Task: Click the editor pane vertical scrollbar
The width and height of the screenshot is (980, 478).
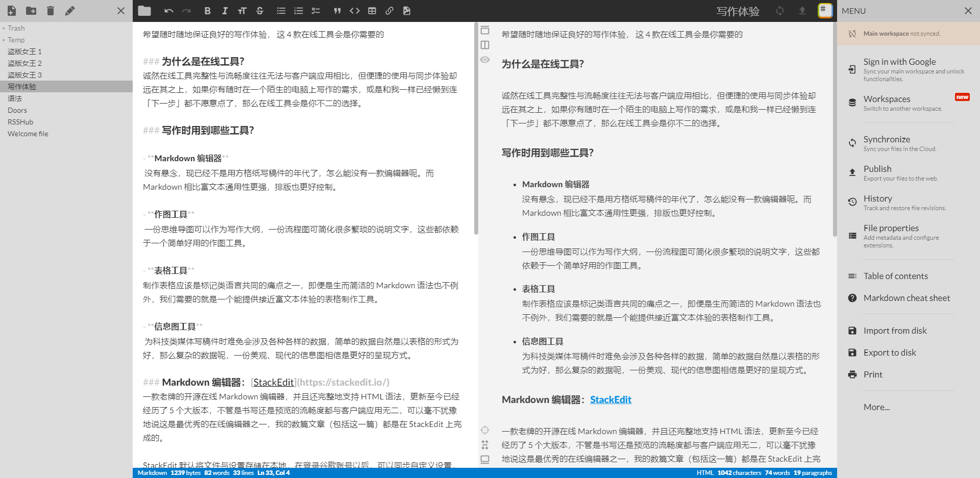Action: click(x=476, y=128)
